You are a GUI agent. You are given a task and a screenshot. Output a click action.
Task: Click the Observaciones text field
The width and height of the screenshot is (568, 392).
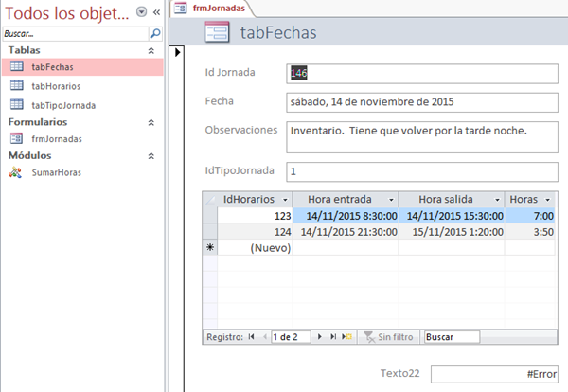pyautogui.click(x=422, y=137)
